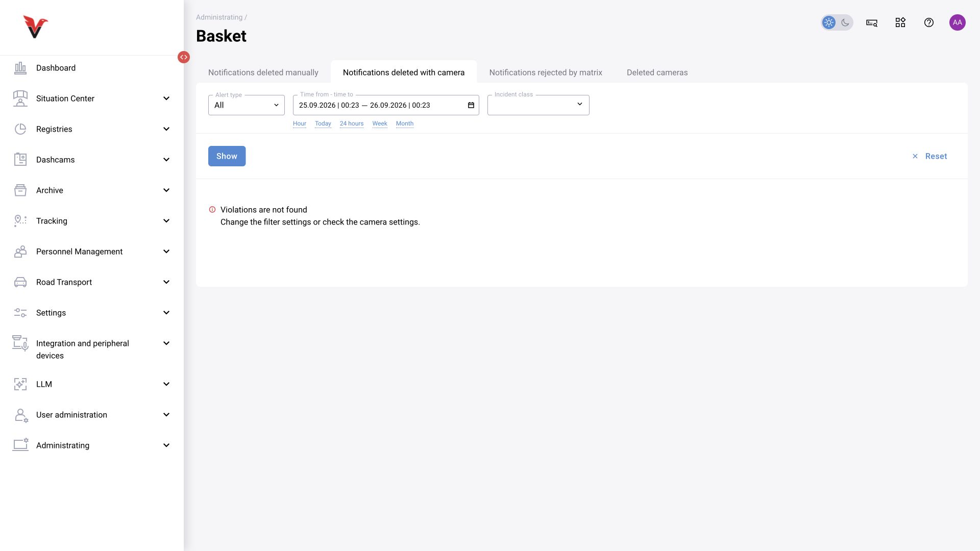
Task: Reset the filters
Action: [x=929, y=156]
